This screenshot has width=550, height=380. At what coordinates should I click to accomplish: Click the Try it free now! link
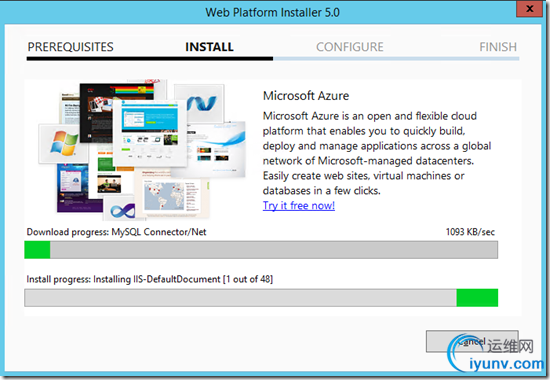click(x=299, y=206)
